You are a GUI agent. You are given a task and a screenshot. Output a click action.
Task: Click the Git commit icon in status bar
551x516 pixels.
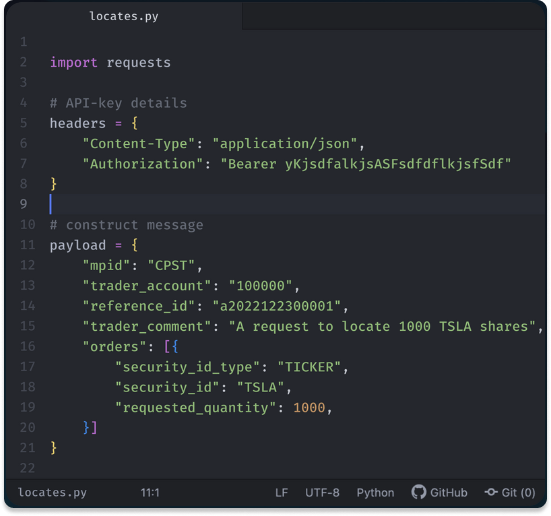[x=491, y=492]
